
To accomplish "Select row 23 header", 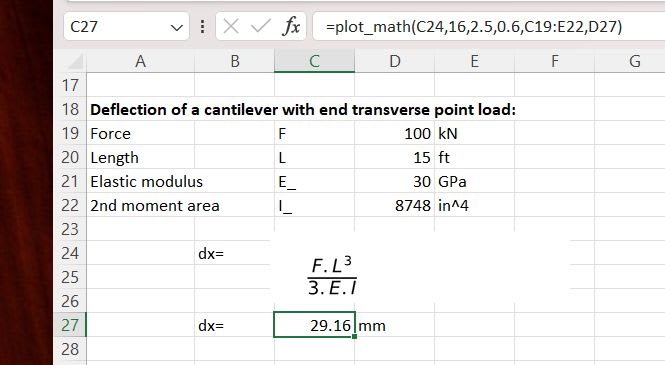I will 70,229.
